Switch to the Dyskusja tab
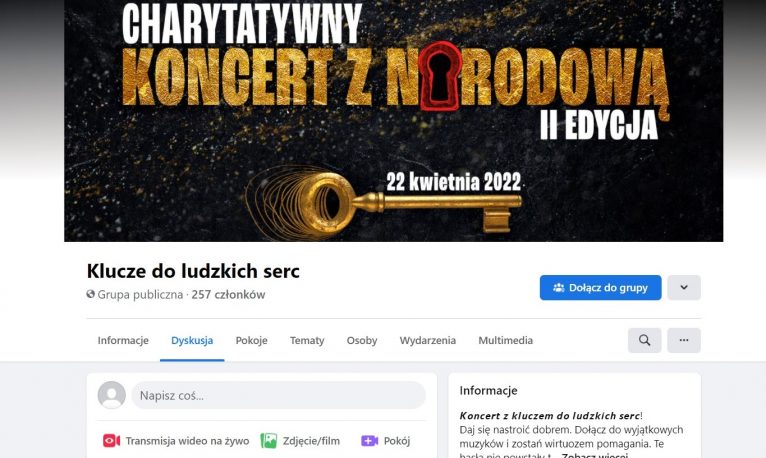Image resolution: width=766 pixels, height=458 pixels. [x=192, y=340]
